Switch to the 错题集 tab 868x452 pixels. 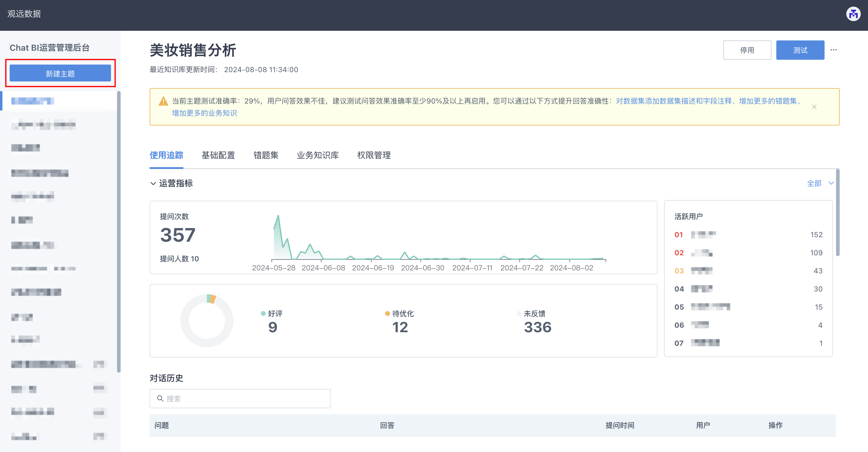click(x=266, y=155)
